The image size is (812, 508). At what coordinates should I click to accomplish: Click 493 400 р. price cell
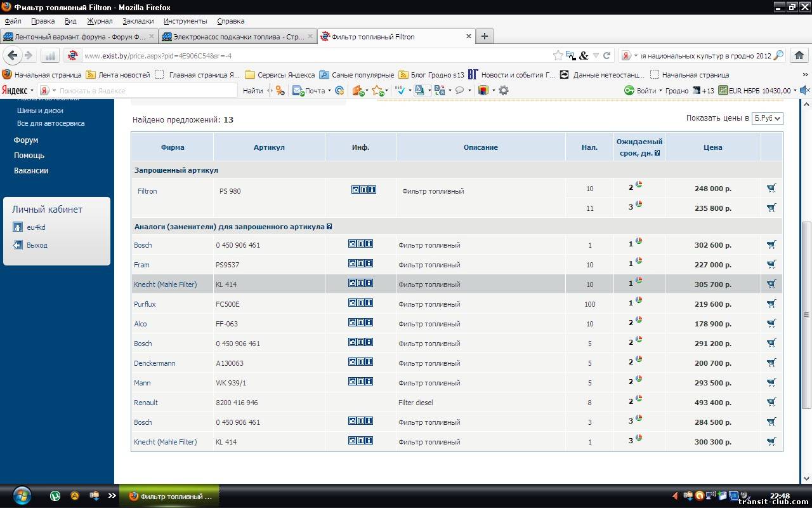coord(713,403)
